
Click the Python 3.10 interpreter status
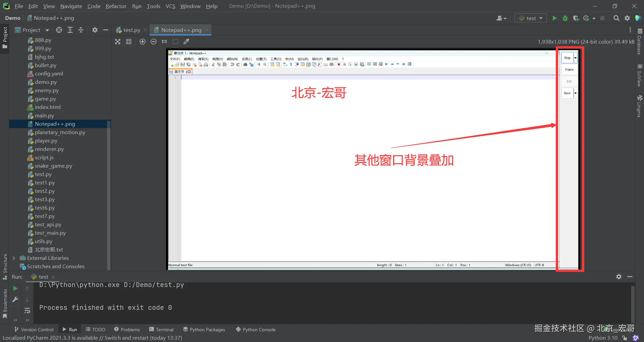point(603,338)
